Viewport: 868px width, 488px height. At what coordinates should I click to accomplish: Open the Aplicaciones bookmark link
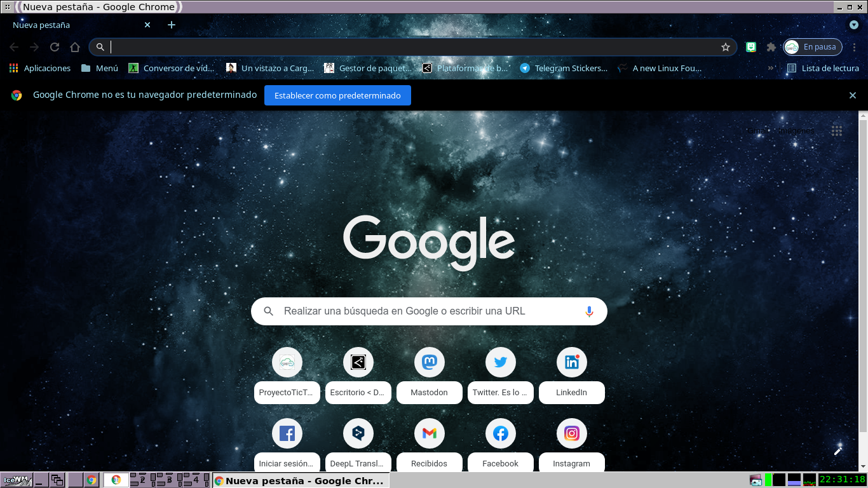coord(40,68)
